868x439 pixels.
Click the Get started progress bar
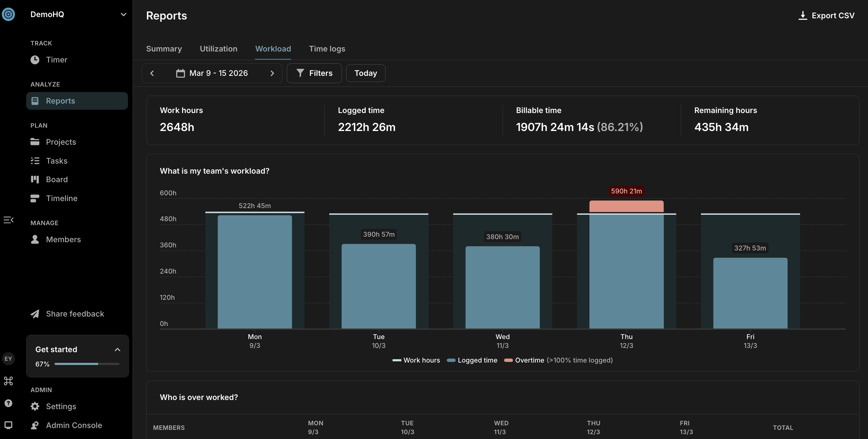87,364
